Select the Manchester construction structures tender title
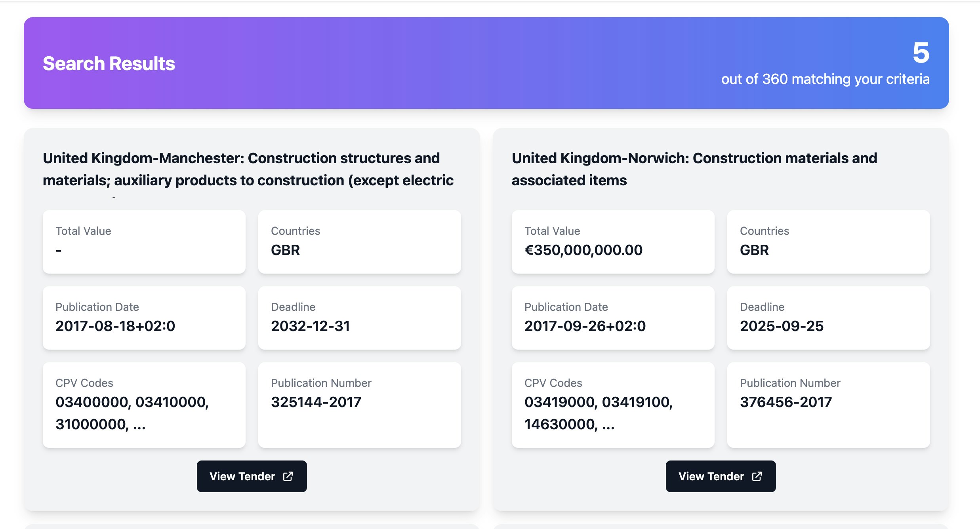 [x=248, y=169]
